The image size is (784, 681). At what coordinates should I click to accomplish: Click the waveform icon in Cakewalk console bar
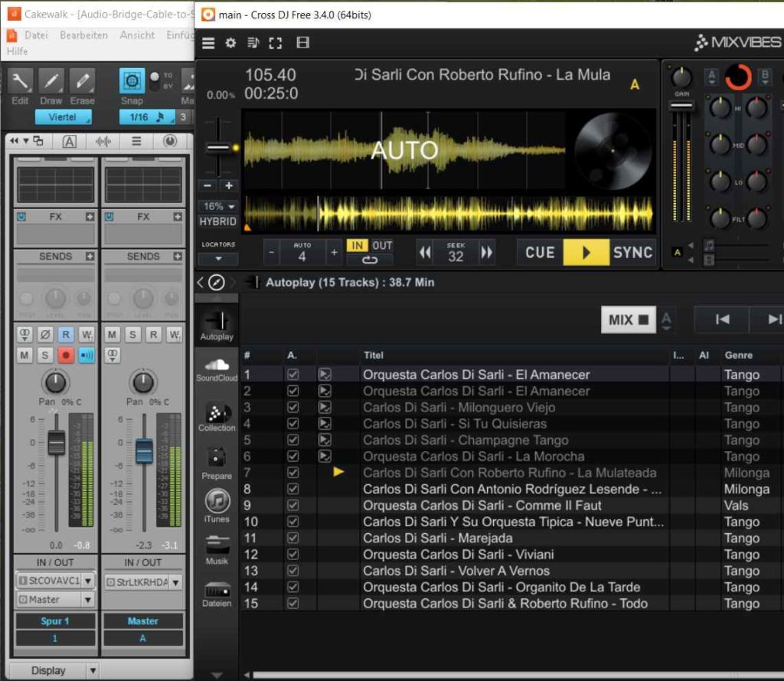pyautogui.click(x=103, y=142)
